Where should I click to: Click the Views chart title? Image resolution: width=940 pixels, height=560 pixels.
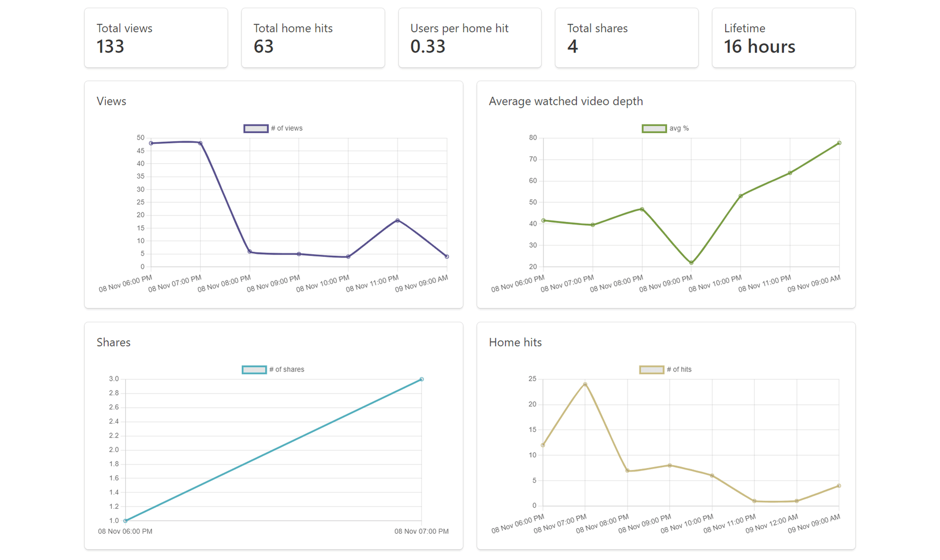111,101
